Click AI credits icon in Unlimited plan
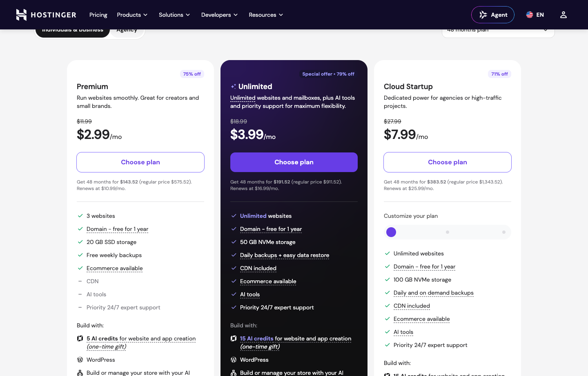This screenshot has height=376, width=588. point(234,338)
